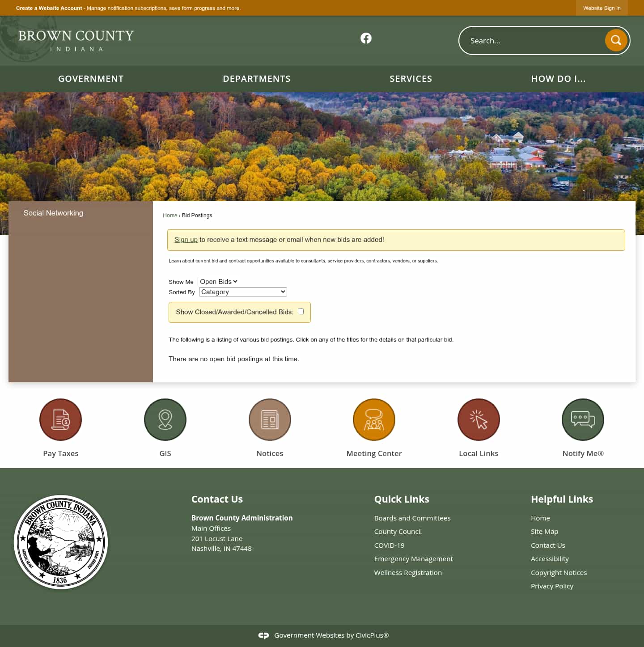Open the HOW DO I... menu
Image resolution: width=644 pixels, height=647 pixels.
[558, 79]
